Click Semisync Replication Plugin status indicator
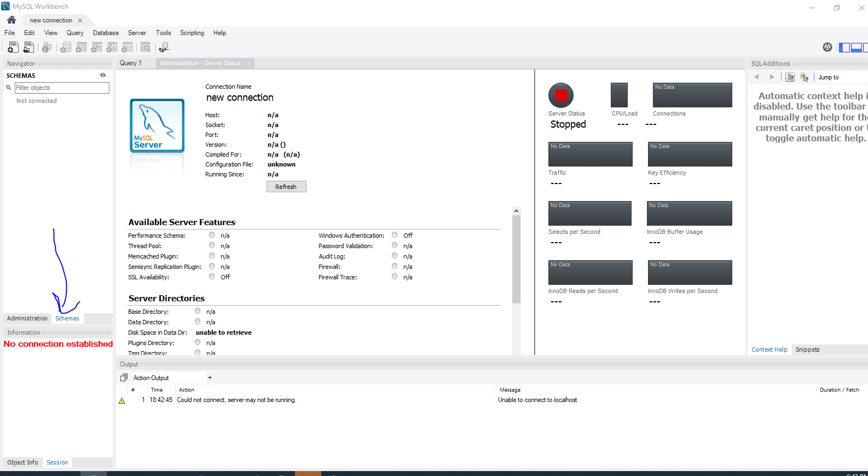 click(212, 266)
